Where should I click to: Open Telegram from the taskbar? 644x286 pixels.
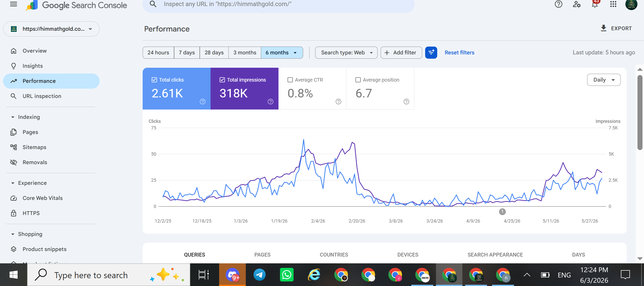point(259,275)
